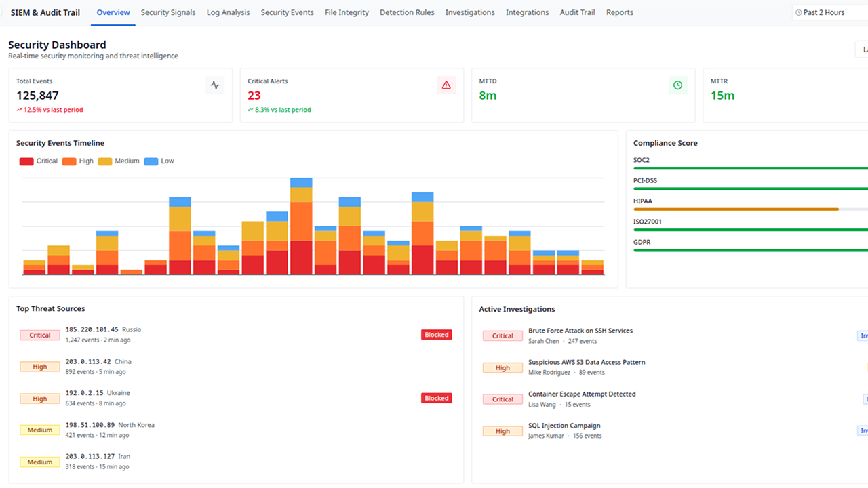Switch to the Audit Trail tab

577,12
